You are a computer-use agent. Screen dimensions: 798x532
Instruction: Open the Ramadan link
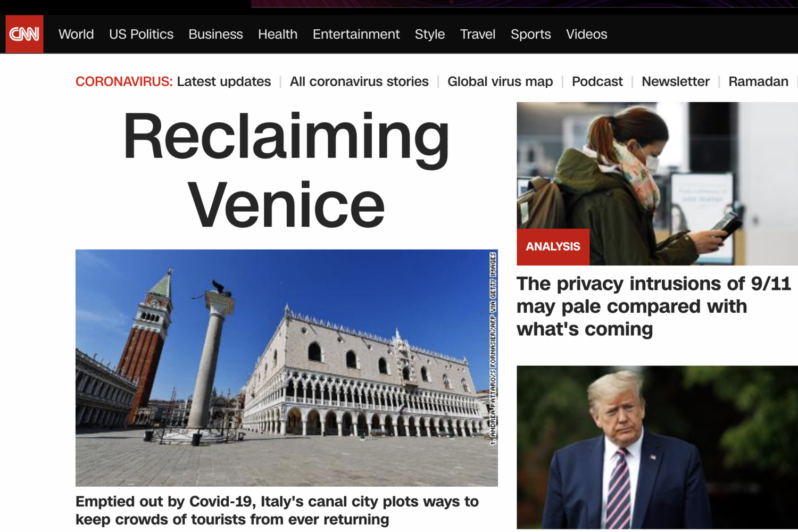coord(758,81)
